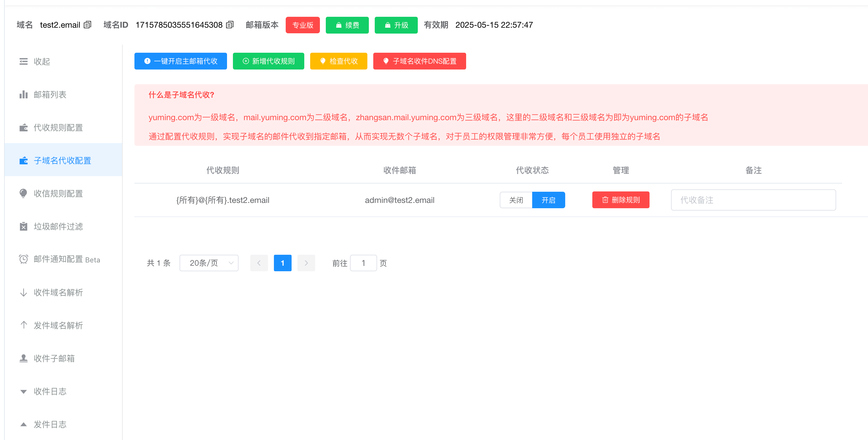Open 邮件通知配置 Beta menu item
Image resolution: width=868 pixels, height=440 pixels.
click(63, 259)
